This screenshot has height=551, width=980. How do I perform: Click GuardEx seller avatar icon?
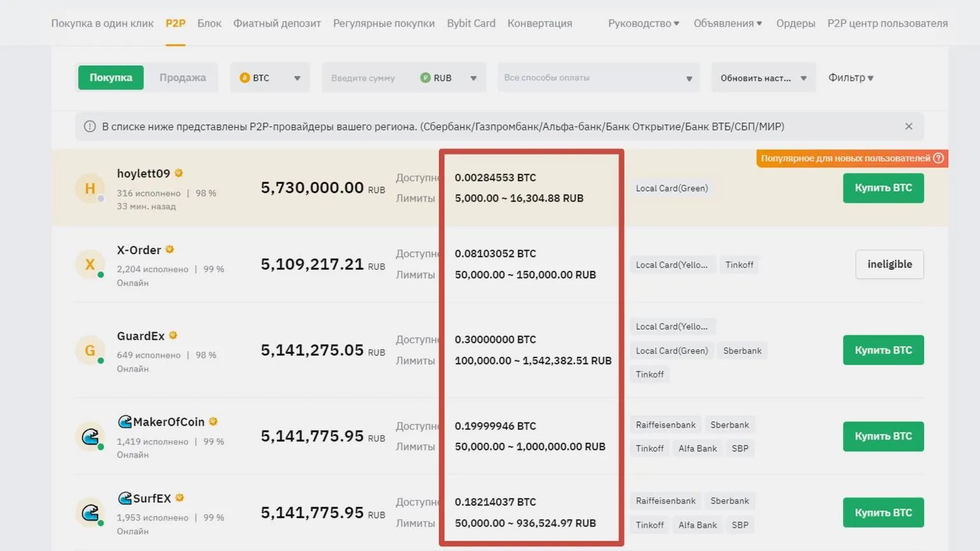point(90,350)
